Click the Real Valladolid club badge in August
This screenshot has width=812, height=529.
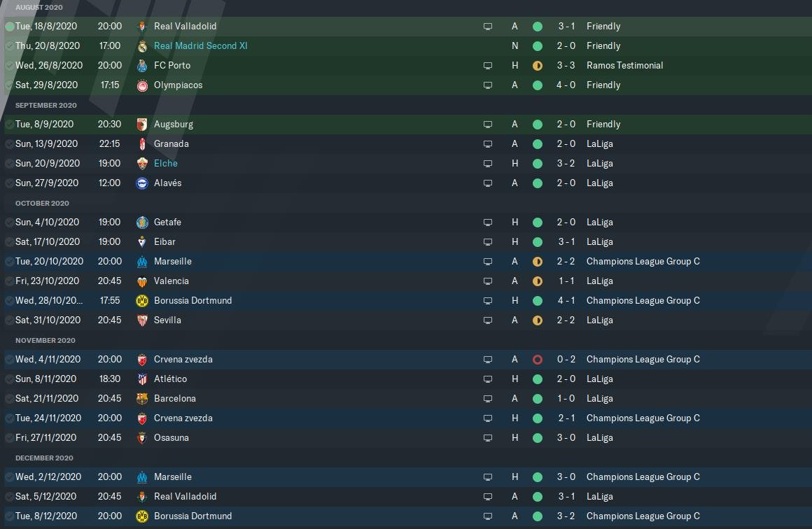(x=142, y=27)
